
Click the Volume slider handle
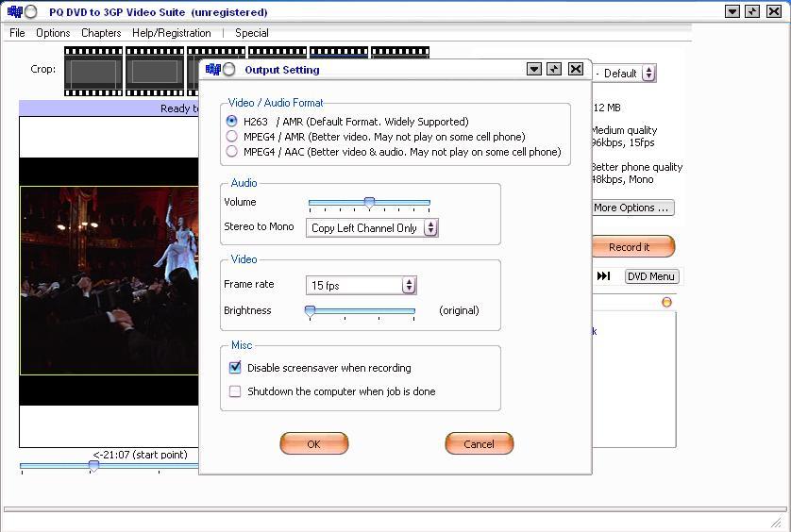pos(370,203)
